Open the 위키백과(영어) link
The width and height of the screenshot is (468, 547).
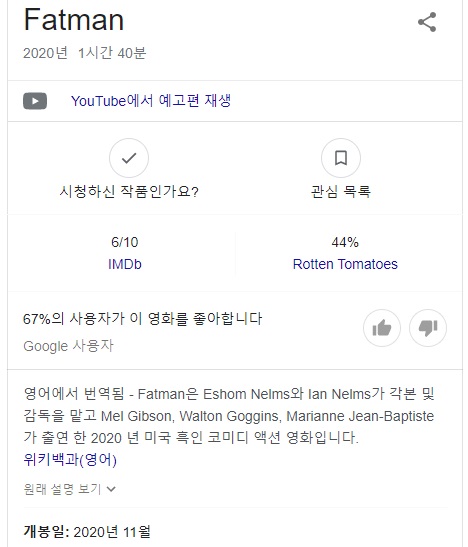(x=70, y=459)
